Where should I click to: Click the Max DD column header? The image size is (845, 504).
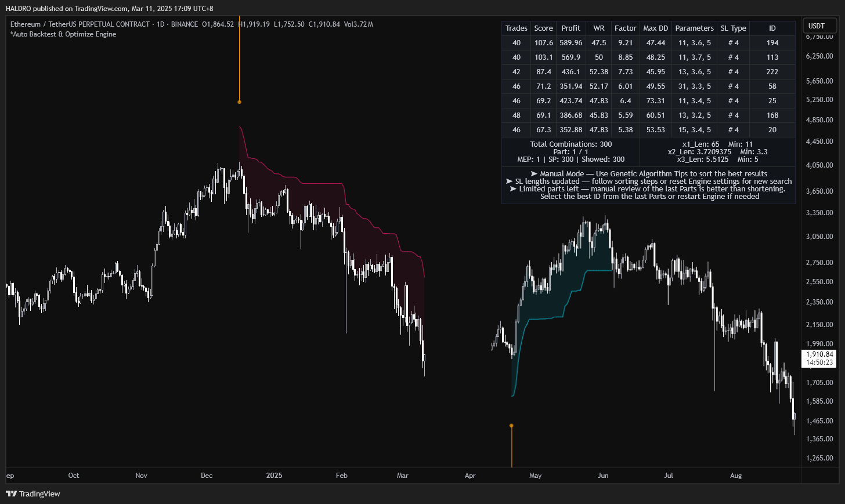(x=656, y=28)
